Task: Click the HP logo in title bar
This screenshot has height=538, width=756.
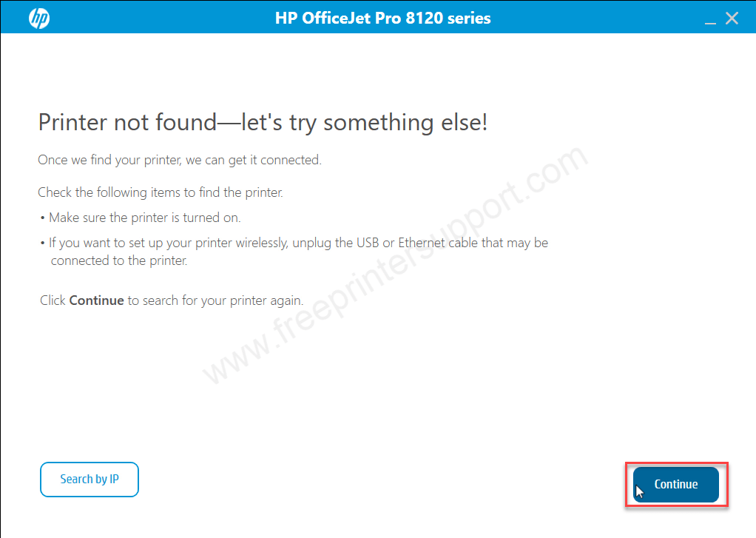Action: point(39,19)
